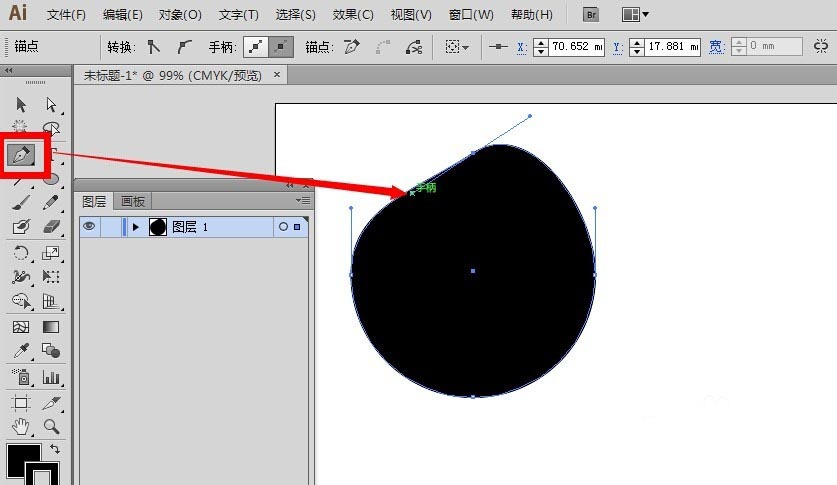This screenshot has width=837, height=485.
Task: Open layers panel flyout menu
Action: (303, 201)
